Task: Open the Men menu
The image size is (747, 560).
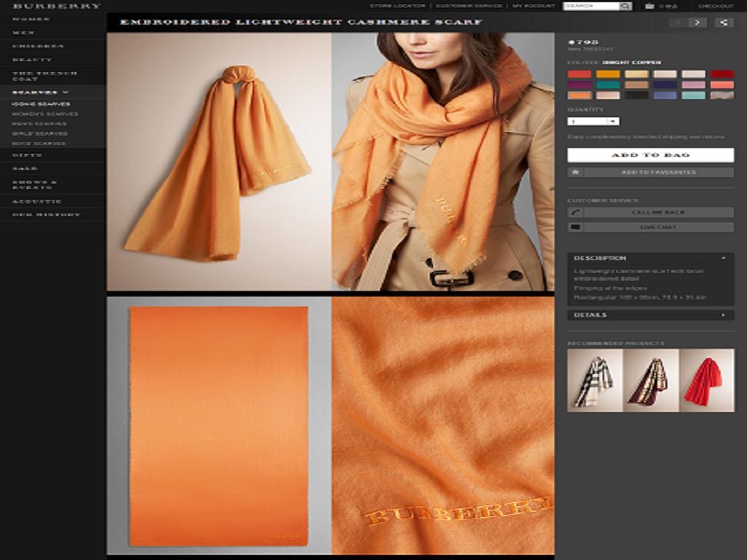Action: [23, 32]
